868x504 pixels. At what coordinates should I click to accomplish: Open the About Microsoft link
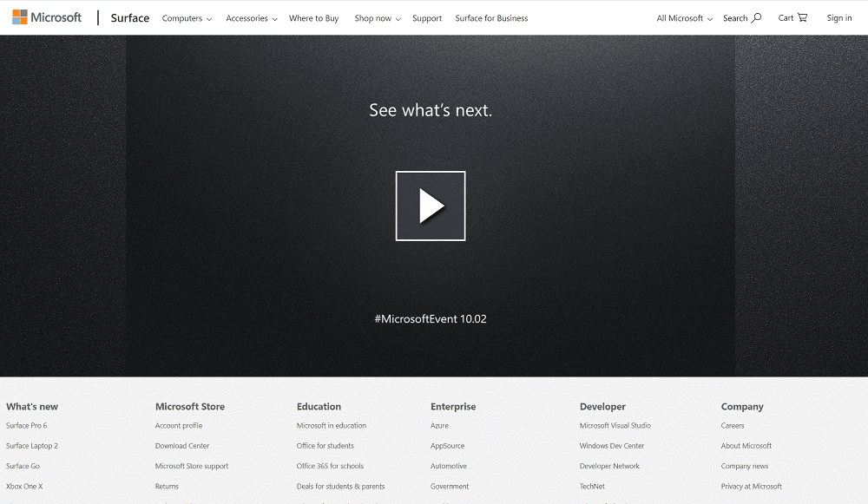(746, 446)
